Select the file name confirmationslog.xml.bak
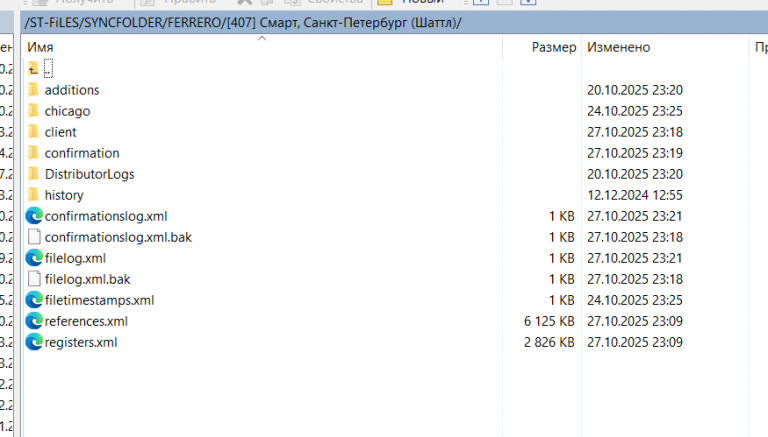Image resolution: width=768 pixels, height=437 pixels. click(x=118, y=238)
